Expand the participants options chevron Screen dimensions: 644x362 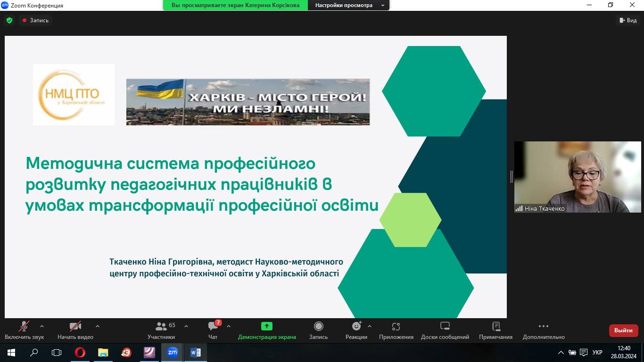[x=186, y=326]
